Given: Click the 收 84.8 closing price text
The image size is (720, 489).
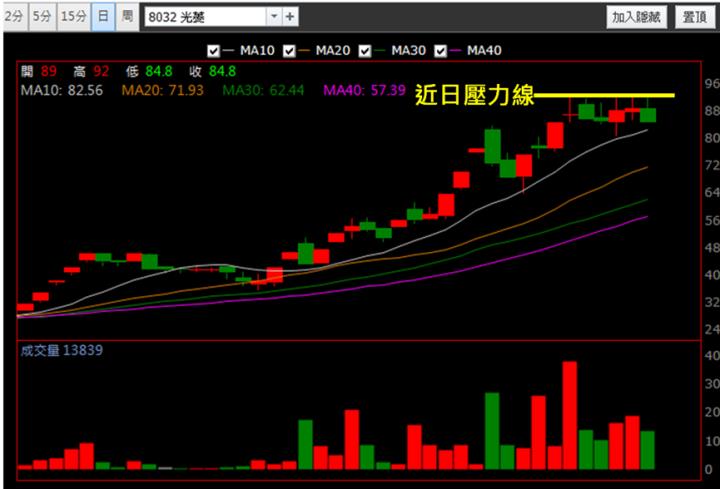Looking at the screenshot, I should click(x=213, y=71).
